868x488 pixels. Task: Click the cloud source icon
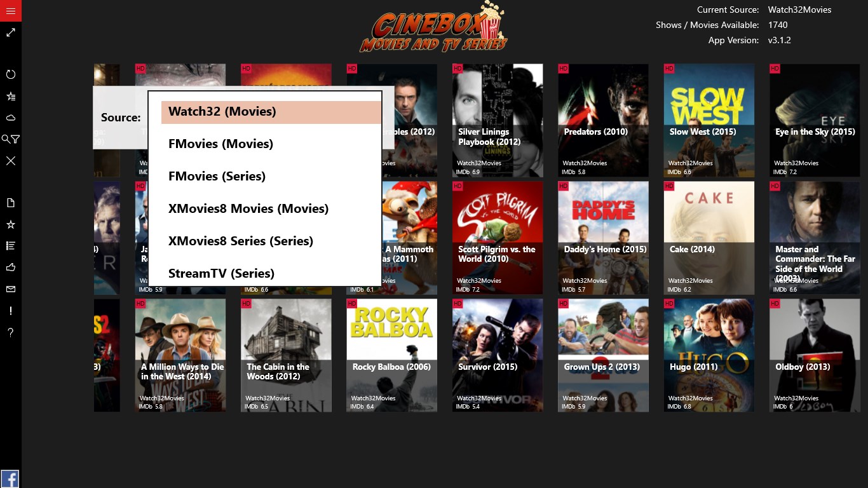(11, 118)
